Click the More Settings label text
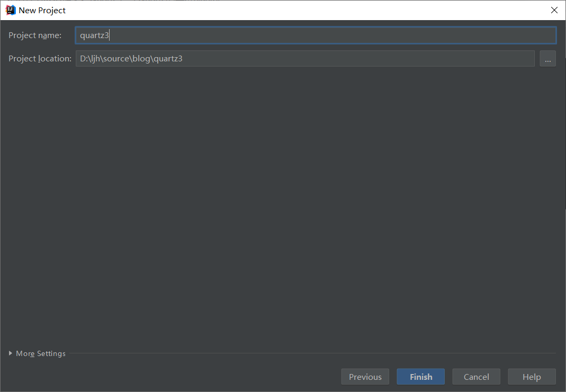 pyautogui.click(x=40, y=353)
